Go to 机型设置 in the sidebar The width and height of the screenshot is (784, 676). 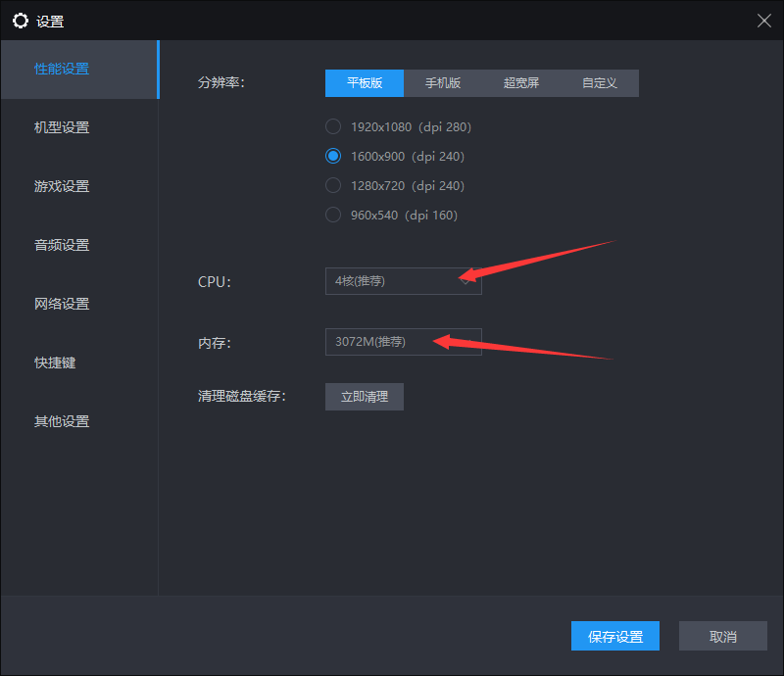pos(62,127)
